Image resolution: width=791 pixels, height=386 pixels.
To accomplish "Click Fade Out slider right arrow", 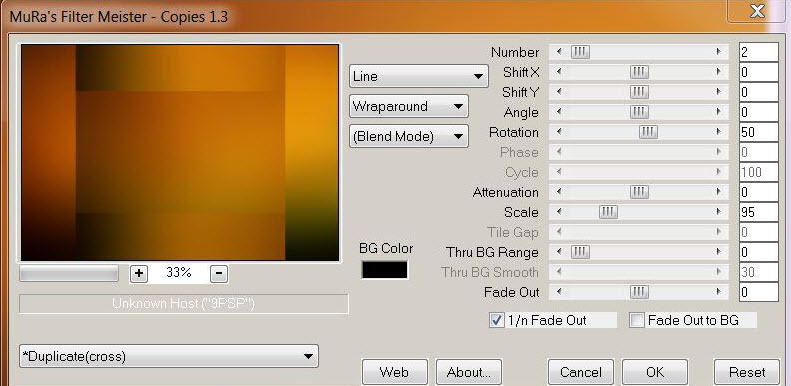I will click(x=719, y=292).
